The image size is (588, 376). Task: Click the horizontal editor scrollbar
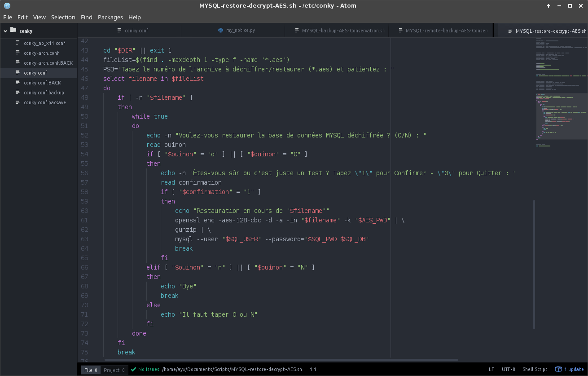click(281, 359)
